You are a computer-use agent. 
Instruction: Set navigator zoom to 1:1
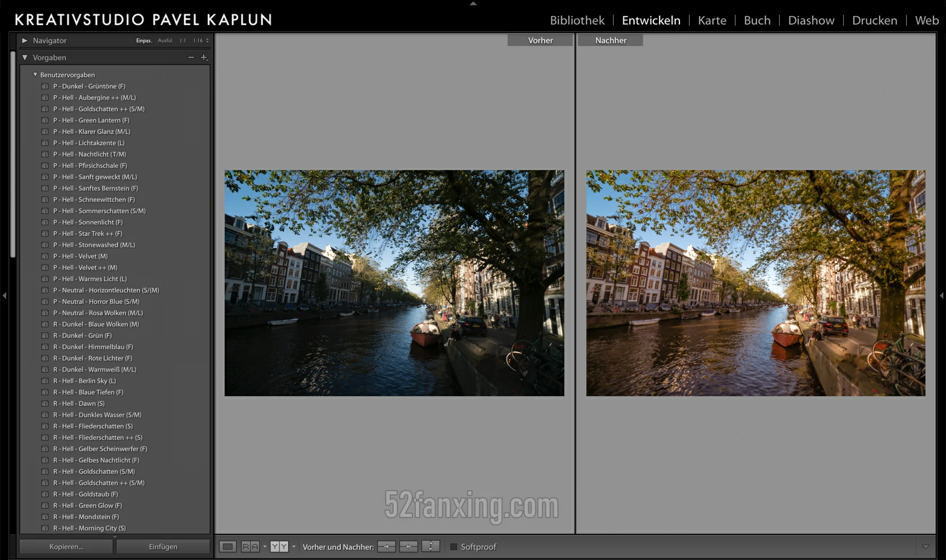[x=183, y=40]
